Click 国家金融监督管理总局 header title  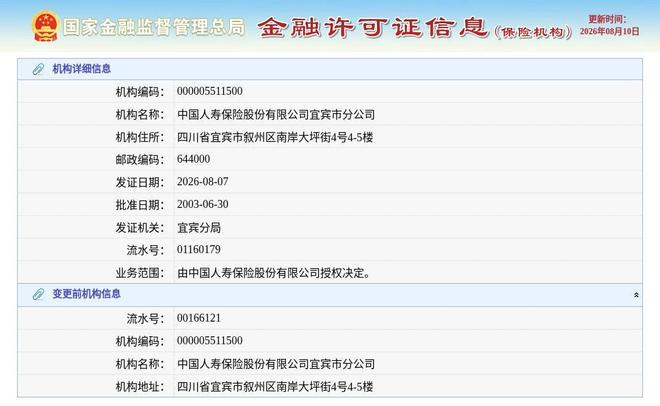(154, 27)
